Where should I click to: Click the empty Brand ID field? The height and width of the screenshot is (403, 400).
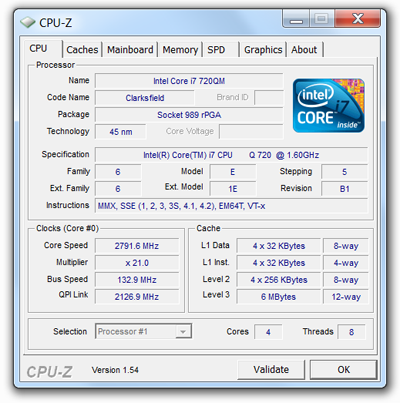click(269, 98)
